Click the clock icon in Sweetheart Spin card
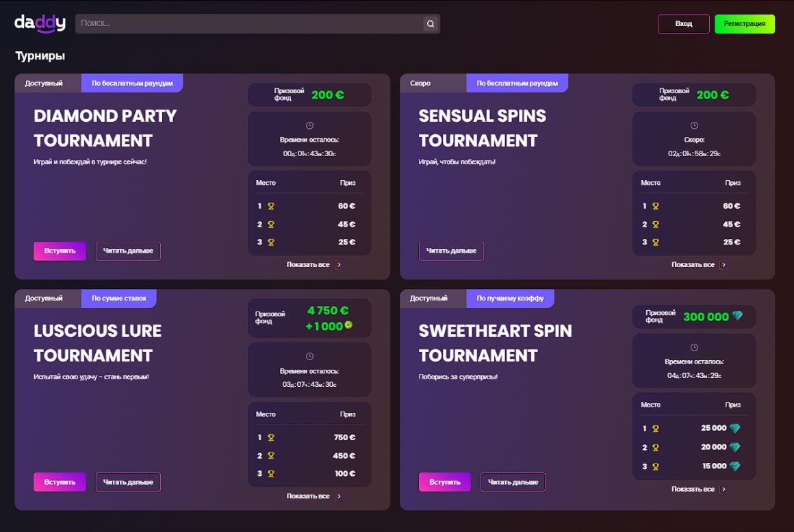The image size is (794, 532). click(x=693, y=346)
